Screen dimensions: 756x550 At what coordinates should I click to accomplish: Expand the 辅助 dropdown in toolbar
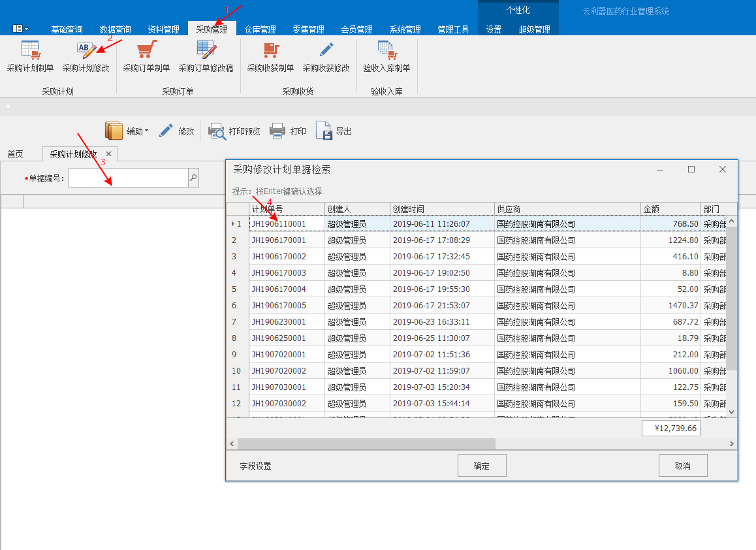(126, 131)
